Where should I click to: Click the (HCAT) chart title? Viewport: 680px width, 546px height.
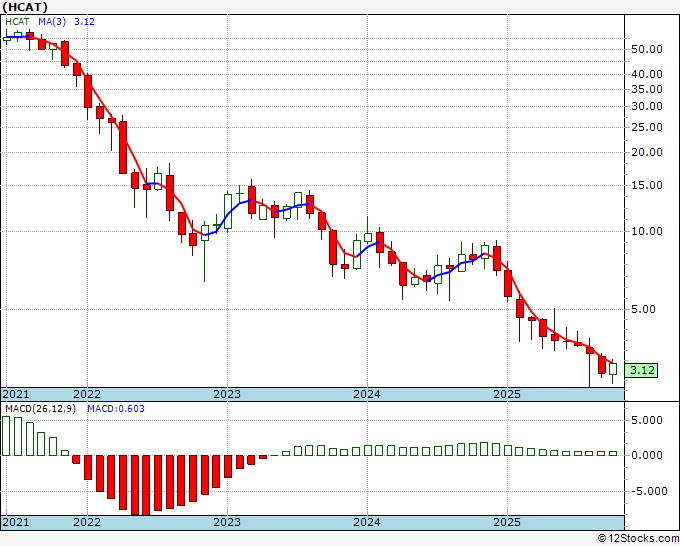pos(25,7)
